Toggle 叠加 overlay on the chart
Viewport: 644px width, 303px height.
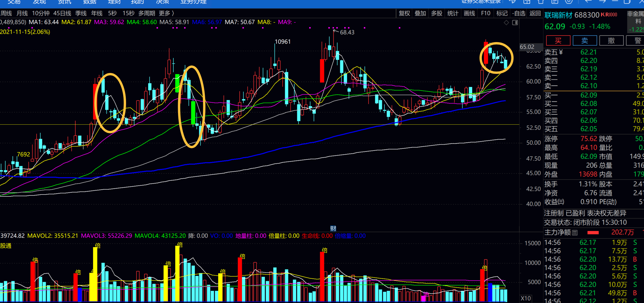[x=420, y=13]
